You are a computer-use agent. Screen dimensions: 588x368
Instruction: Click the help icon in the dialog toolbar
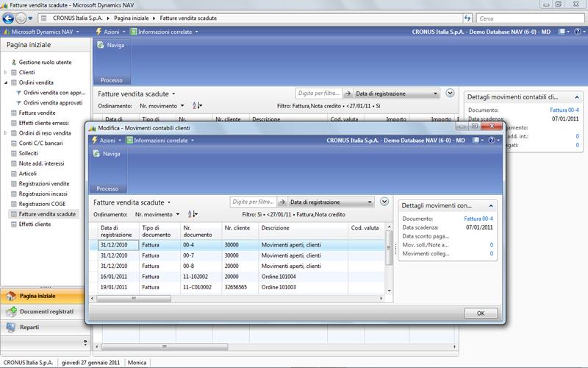point(491,140)
